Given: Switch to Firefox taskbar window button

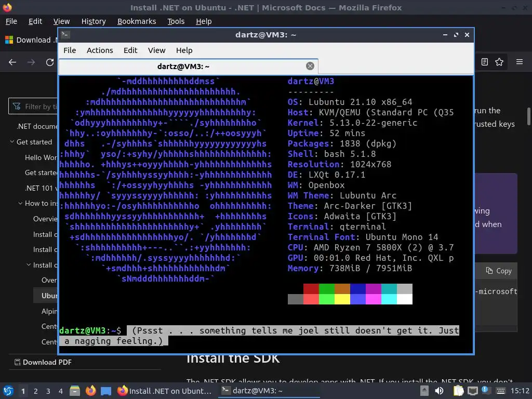Looking at the screenshot, I should tap(165, 391).
